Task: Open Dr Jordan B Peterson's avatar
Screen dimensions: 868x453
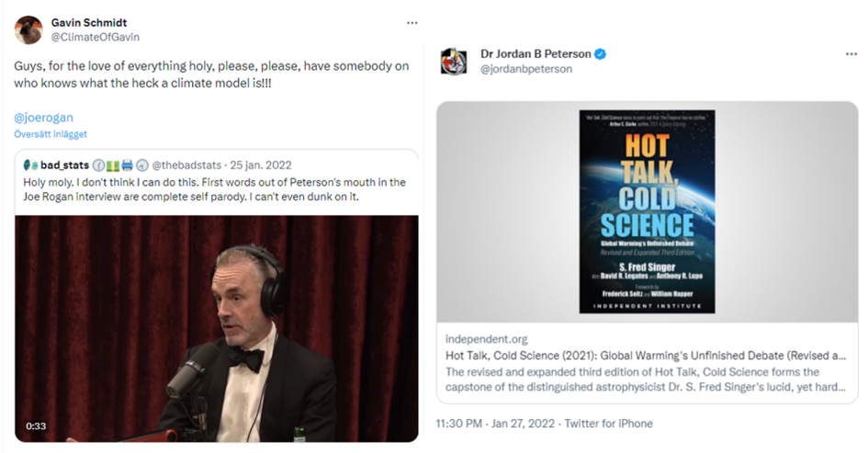Action: point(454,61)
